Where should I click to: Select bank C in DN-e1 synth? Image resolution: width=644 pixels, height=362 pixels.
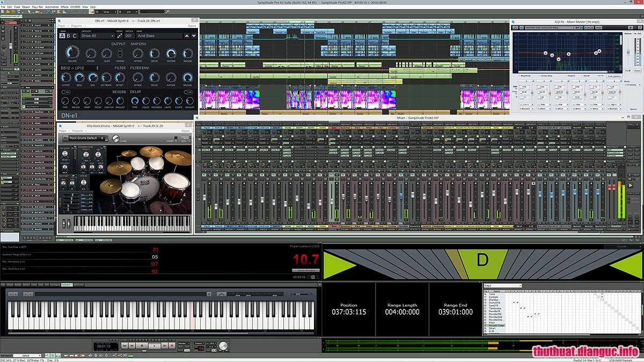(x=75, y=36)
